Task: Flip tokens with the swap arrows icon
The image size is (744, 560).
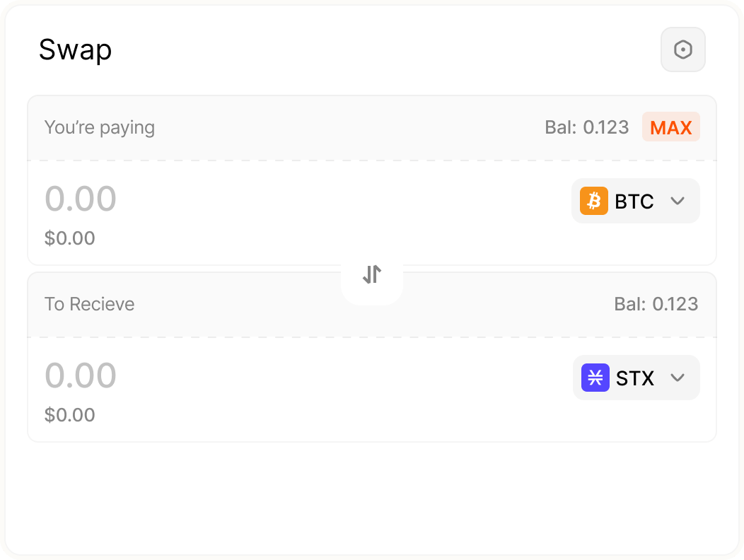Action: [372, 274]
